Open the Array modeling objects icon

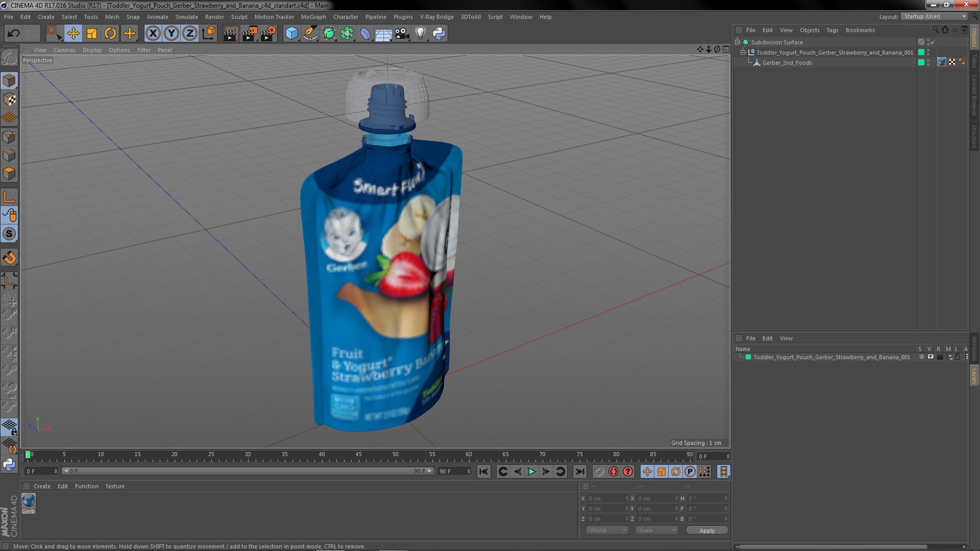coord(347,34)
